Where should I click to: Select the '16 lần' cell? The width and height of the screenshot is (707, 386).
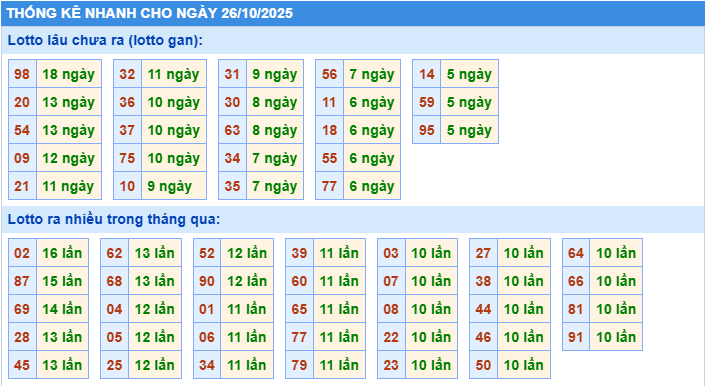62,253
